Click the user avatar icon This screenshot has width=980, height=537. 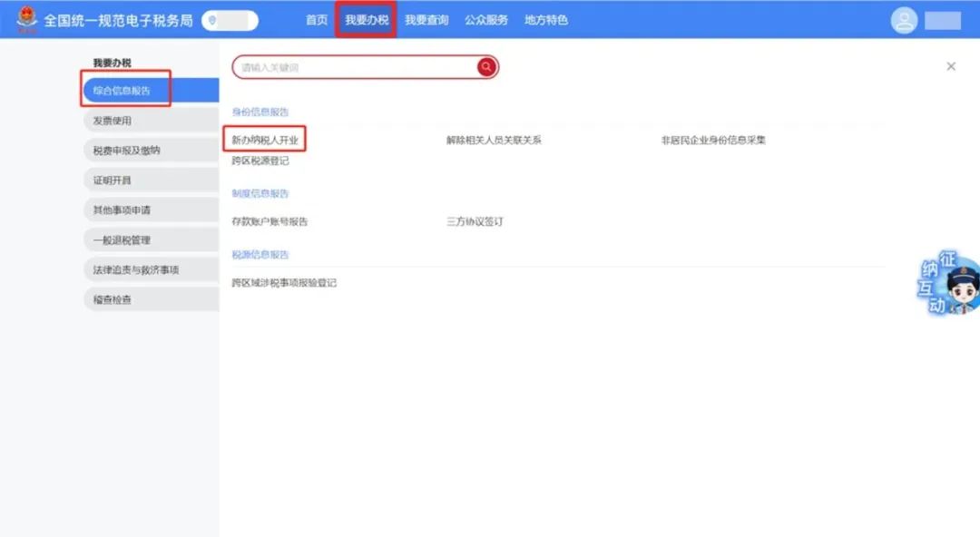tap(904, 21)
